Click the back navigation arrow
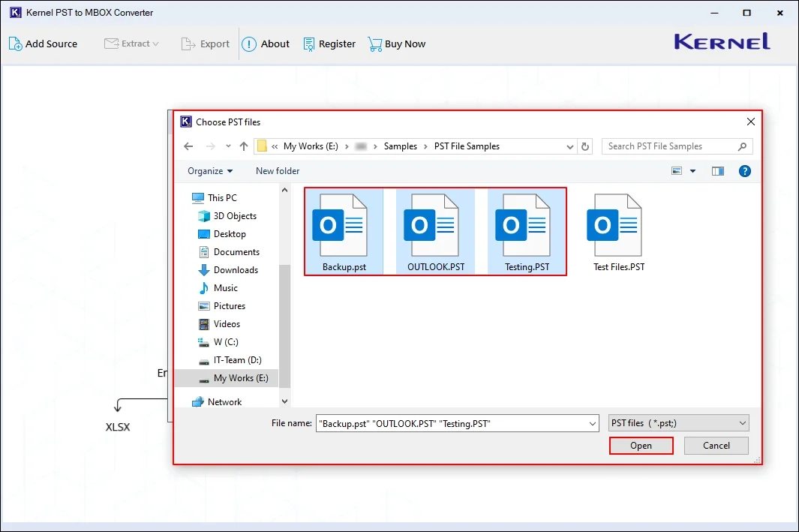This screenshot has width=799, height=532. pyautogui.click(x=188, y=146)
